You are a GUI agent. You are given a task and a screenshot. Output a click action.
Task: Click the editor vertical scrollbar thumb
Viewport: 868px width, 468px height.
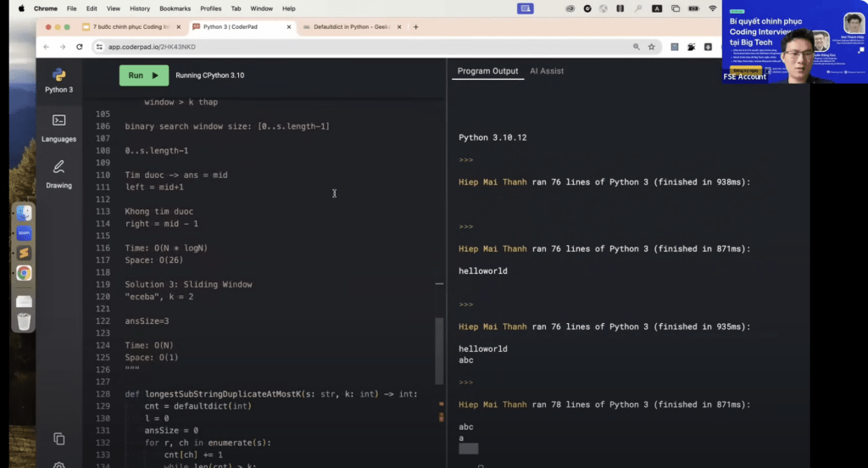coord(439,351)
